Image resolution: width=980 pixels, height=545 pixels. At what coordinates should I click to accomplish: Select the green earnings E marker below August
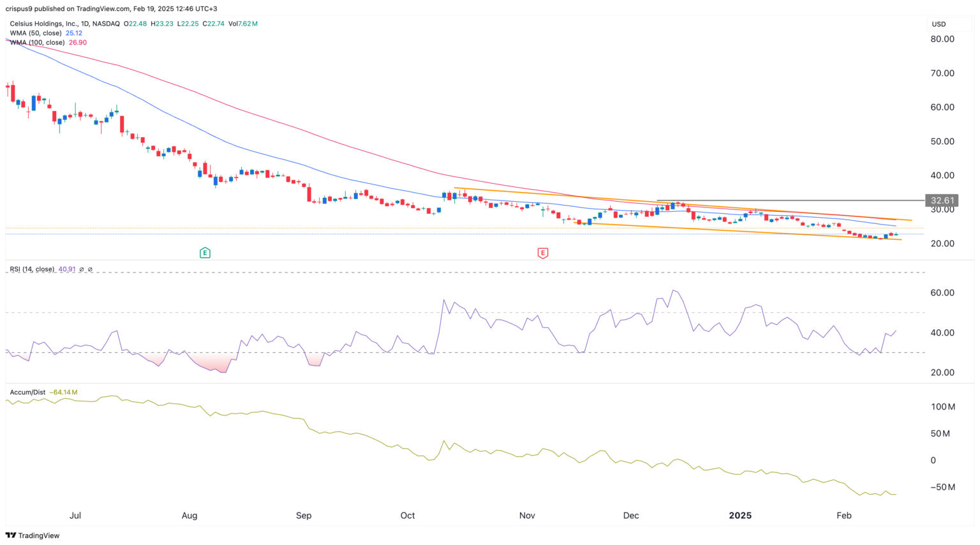(205, 253)
